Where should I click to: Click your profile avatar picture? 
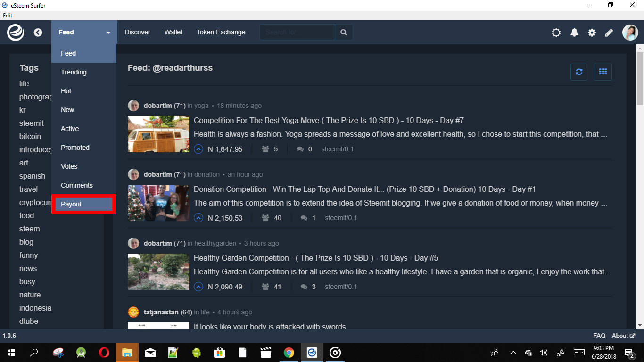[x=630, y=32]
